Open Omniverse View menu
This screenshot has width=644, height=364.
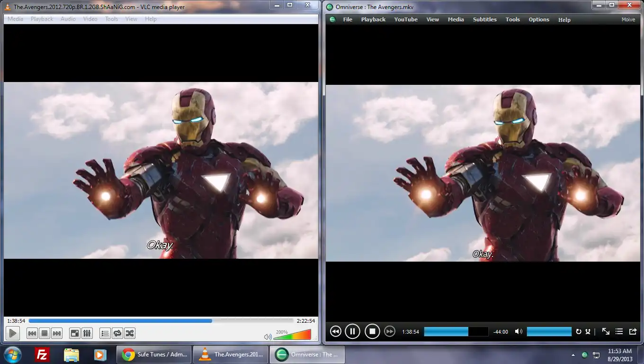(433, 19)
